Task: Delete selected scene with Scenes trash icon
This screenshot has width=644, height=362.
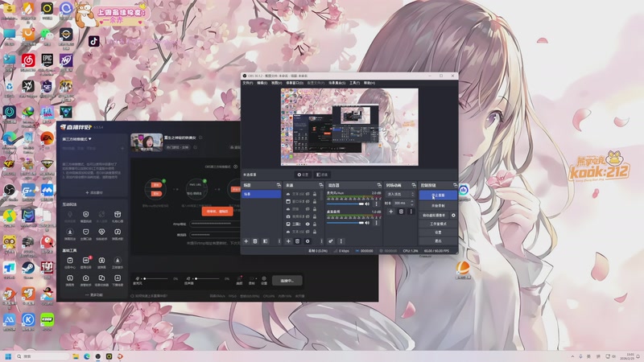Action: click(255, 241)
